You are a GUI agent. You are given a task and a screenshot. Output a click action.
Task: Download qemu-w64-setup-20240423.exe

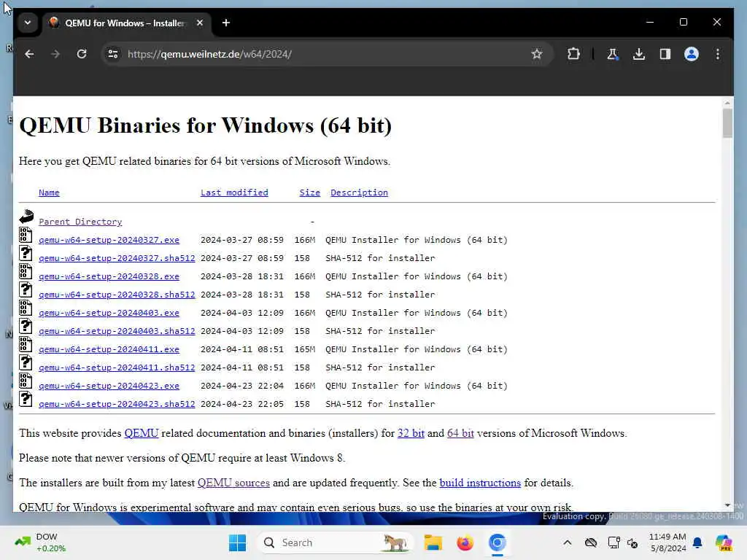109,386
